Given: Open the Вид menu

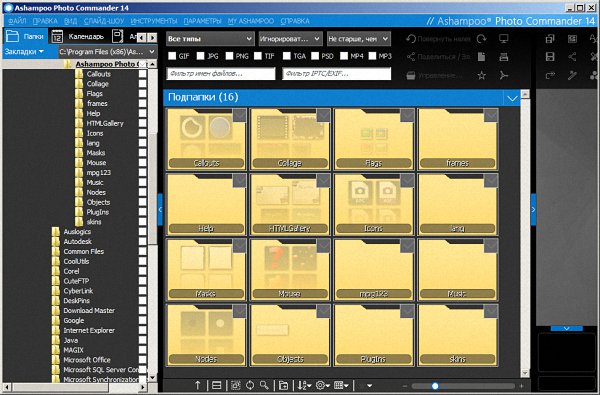Looking at the screenshot, I should pos(70,21).
